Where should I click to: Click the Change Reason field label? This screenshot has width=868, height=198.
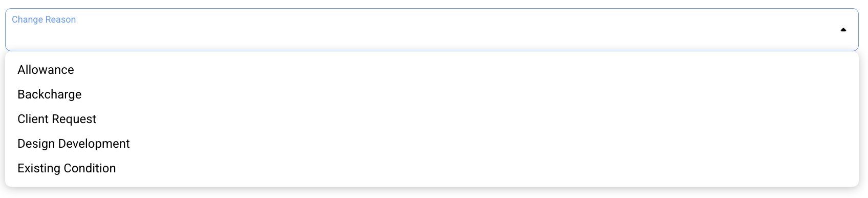click(44, 19)
